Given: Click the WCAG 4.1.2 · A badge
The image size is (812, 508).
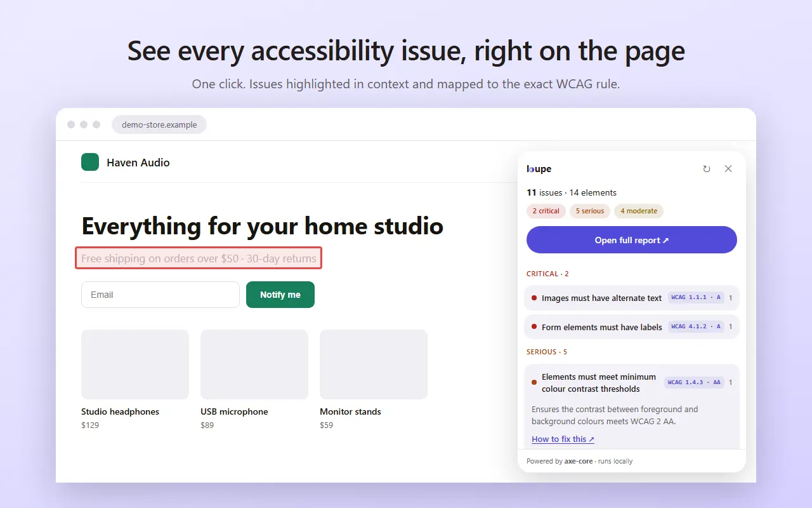Looking at the screenshot, I should pyautogui.click(x=696, y=326).
